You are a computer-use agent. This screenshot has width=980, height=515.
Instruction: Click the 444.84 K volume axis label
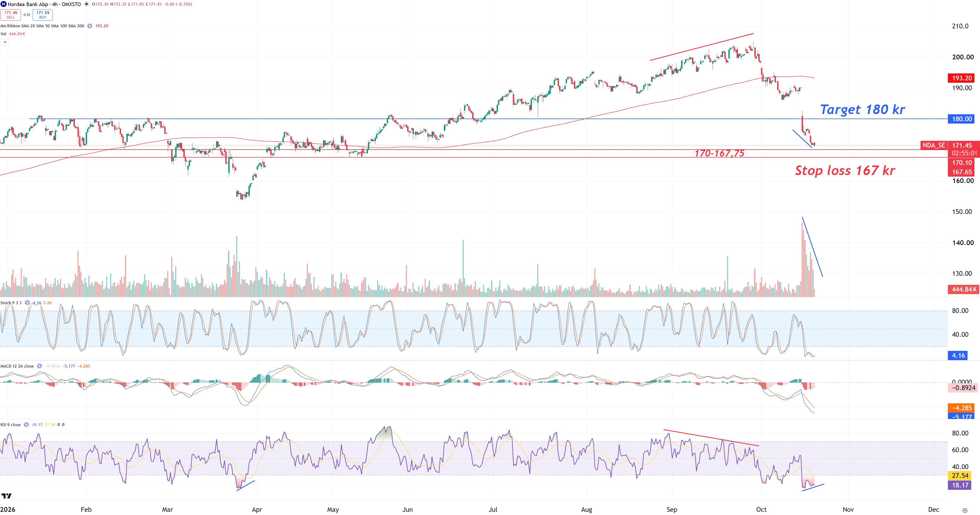(x=963, y=289)
